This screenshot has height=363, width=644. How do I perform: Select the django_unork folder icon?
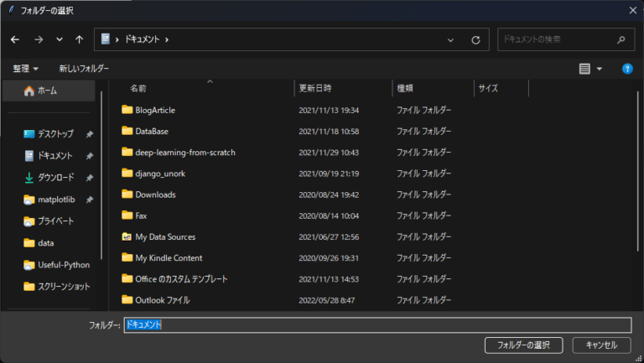pos(127,174)
